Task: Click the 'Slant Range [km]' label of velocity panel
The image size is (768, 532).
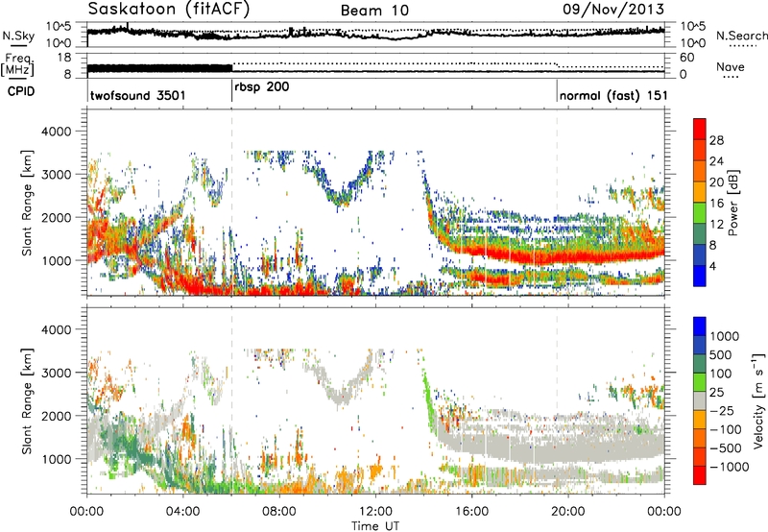Action: [27, 400]
